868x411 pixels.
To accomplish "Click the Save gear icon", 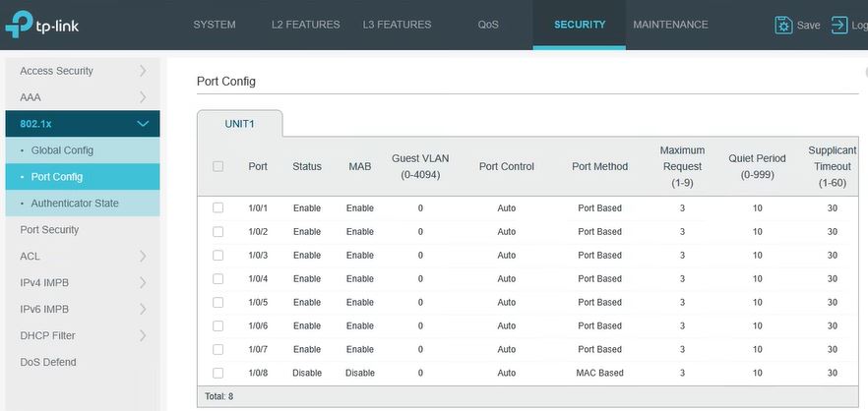I will tap(783, 25).
